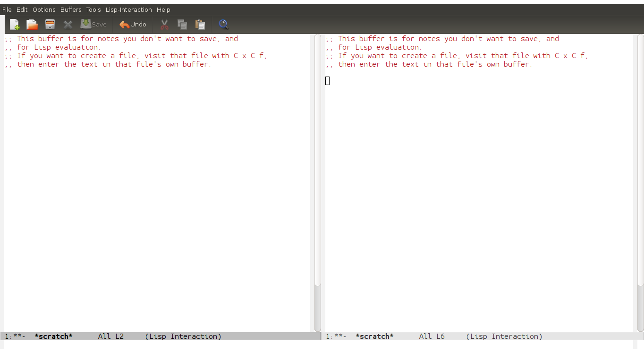Open the Tools menu
Viewport: 644px width, 353px height.
[x=93, y=9]
